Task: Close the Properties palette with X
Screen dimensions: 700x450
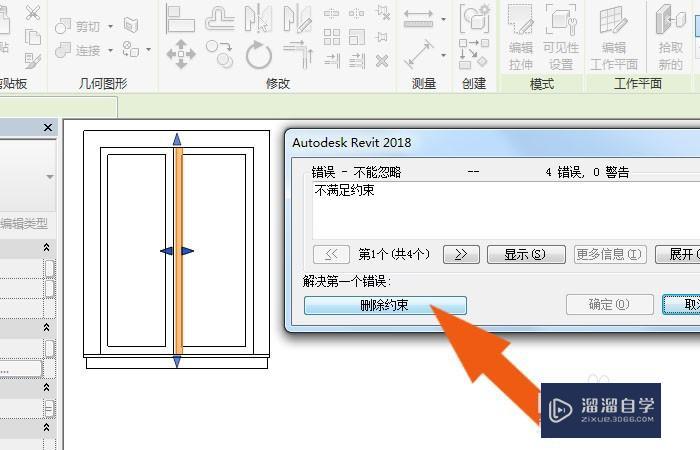Action: 48,128
